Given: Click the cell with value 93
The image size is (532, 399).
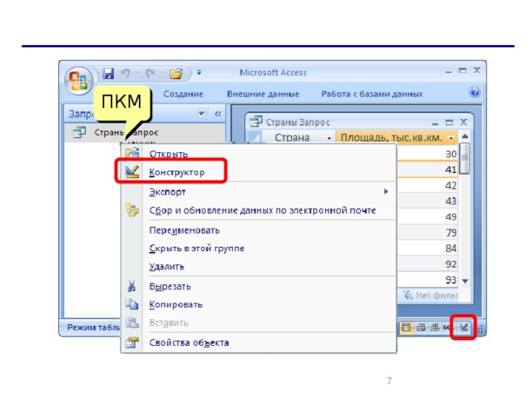Looking at the screenshot, I should (427, 280).
